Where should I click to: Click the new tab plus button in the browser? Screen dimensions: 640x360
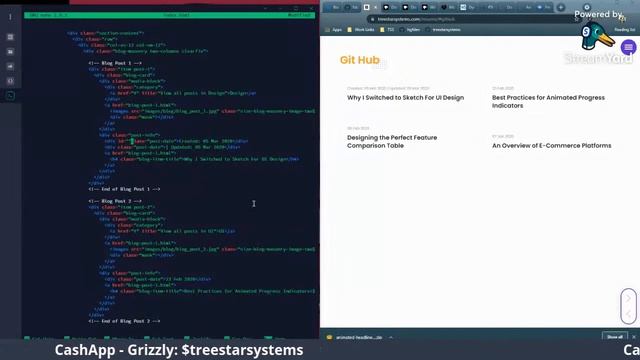click(x=560, y=7)
